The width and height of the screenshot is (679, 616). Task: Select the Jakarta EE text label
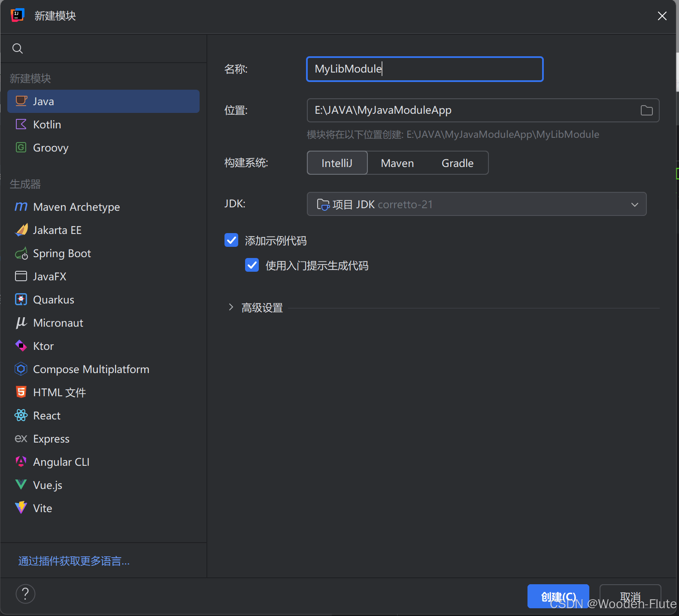58,230
